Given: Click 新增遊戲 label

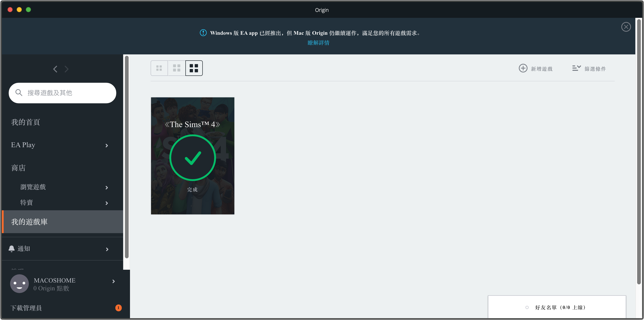Looking at the screenshot, I should tap(542, 69).
